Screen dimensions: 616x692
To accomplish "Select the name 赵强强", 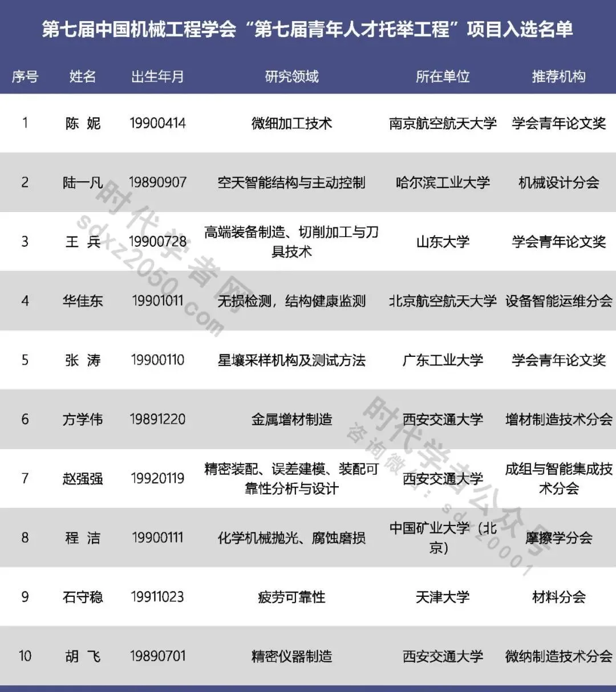I will pyautogui.click(x=83, y=479).
